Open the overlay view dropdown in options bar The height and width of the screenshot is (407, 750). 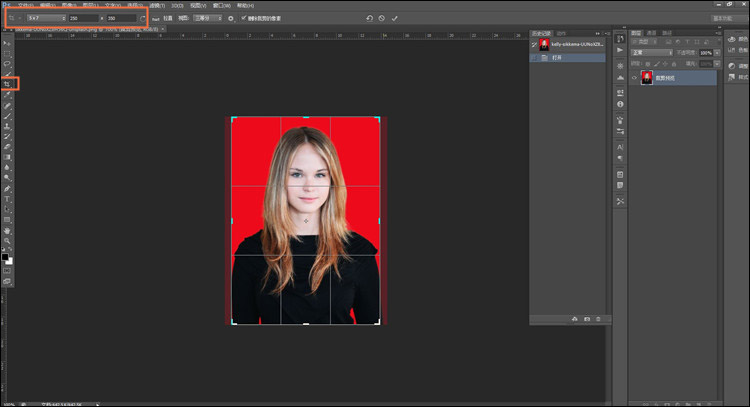tap(206, 18)
